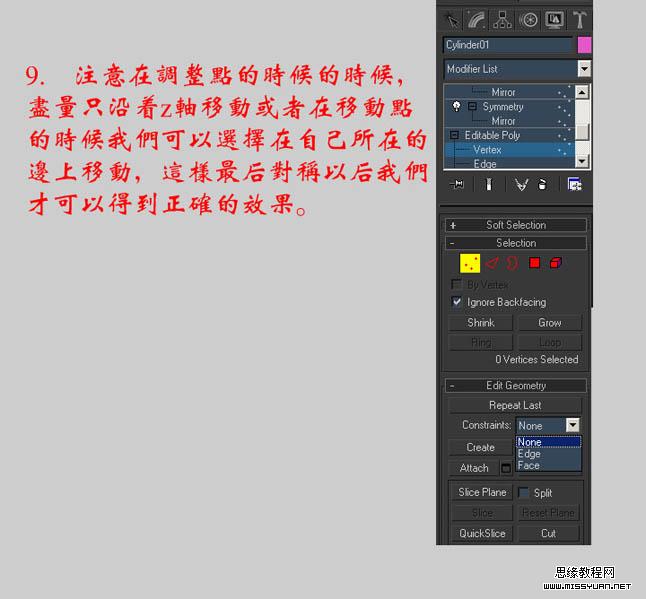Choose Face in Constraints list
Screen dimensions: 646x599
(548, 465)
